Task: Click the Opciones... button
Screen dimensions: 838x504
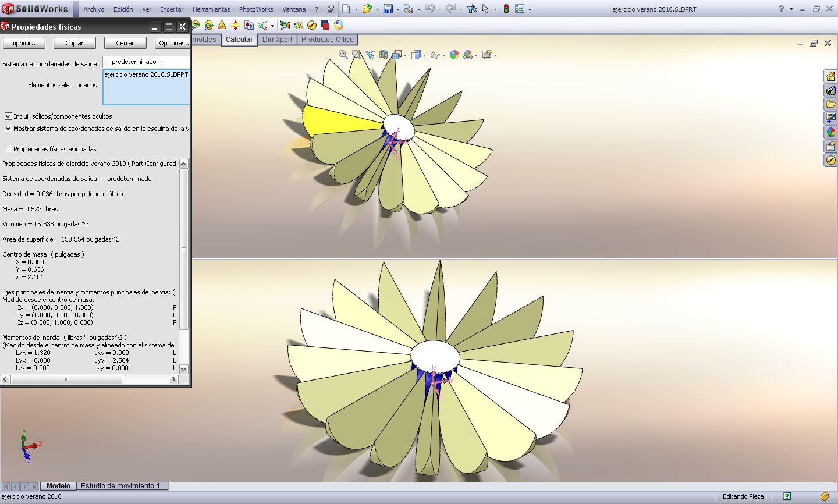Action: pos(173,43)
